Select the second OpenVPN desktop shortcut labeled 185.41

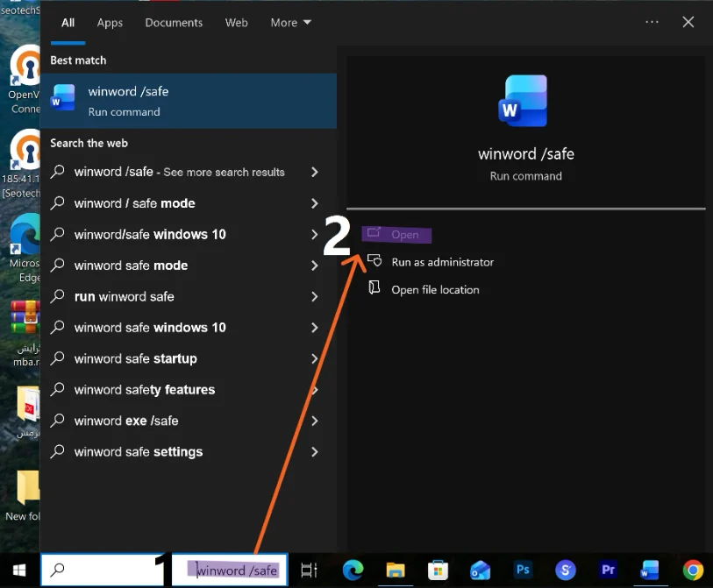click(23, 164)
